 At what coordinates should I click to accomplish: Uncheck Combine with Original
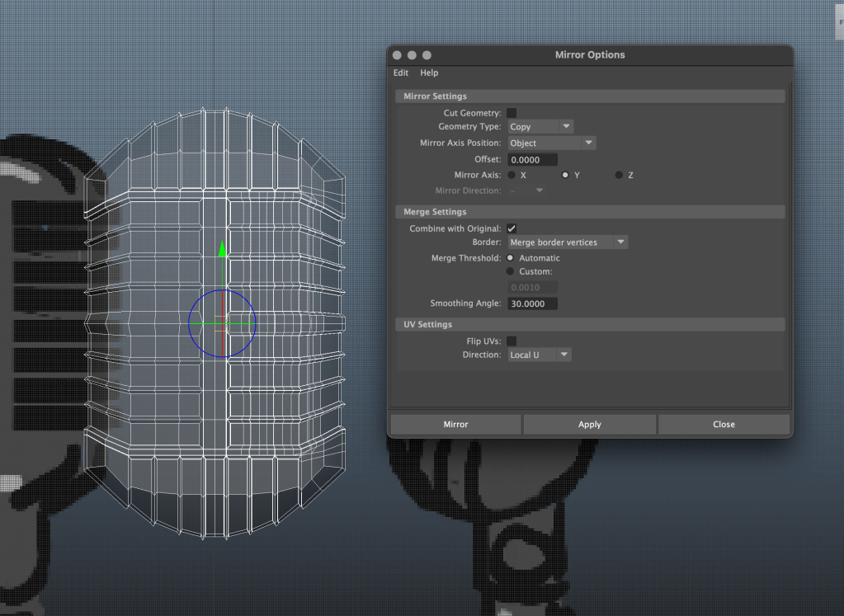(x=512, y=228)
